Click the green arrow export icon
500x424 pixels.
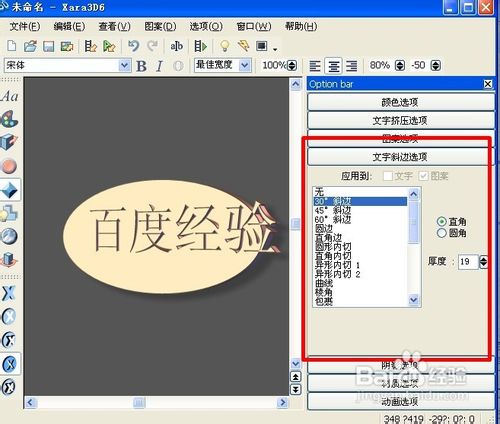coord(109,46)
